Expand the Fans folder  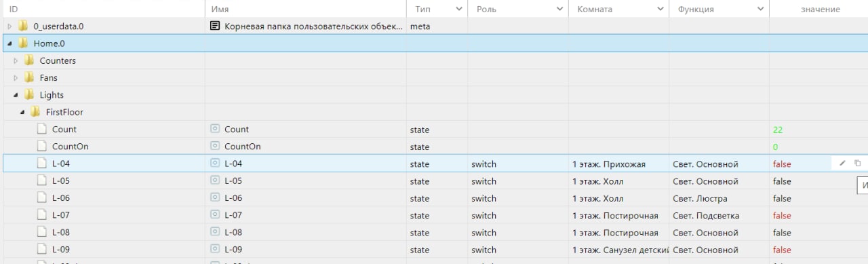16,77
